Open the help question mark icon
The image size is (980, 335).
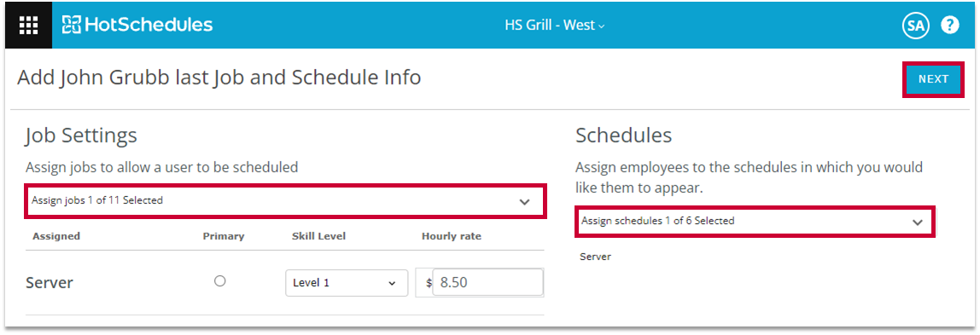950,26
